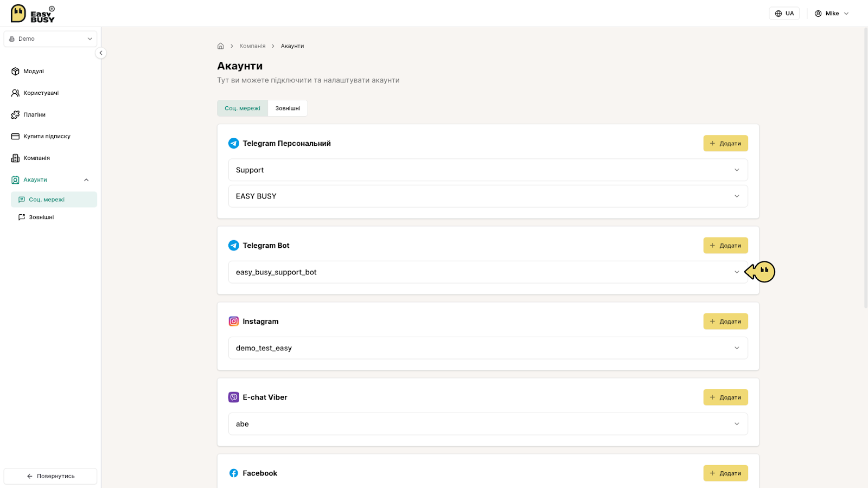Viewport: 868px width, 488px height.
Task: Click the E-chat Viber logo icon
Action: pos(234,397)
